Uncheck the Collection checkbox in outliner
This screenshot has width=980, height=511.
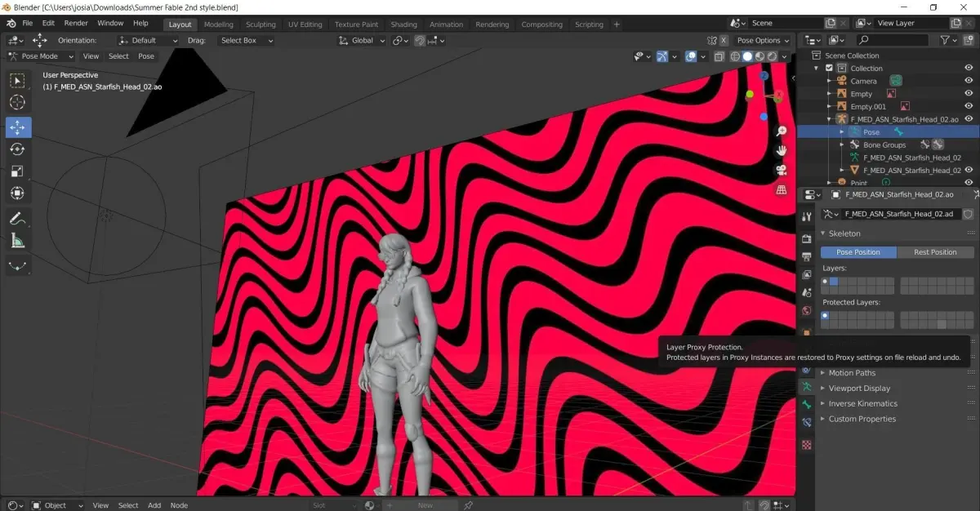tap(830, 69)
